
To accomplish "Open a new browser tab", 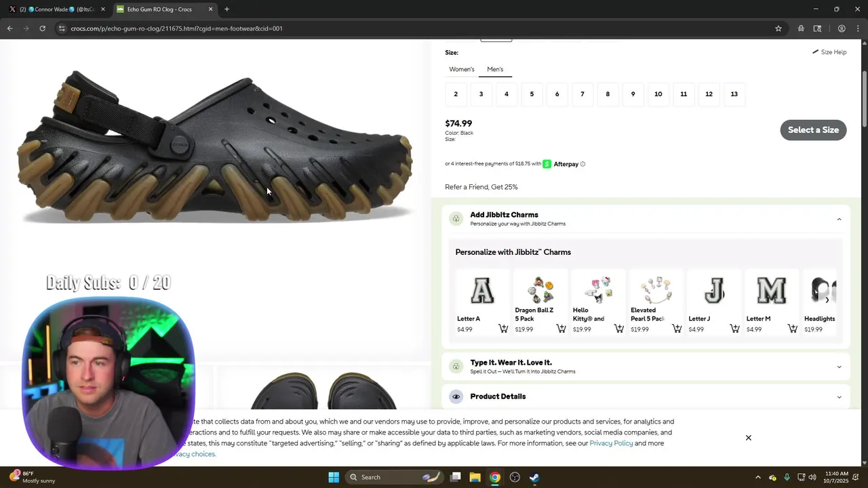I will (226, 9).
